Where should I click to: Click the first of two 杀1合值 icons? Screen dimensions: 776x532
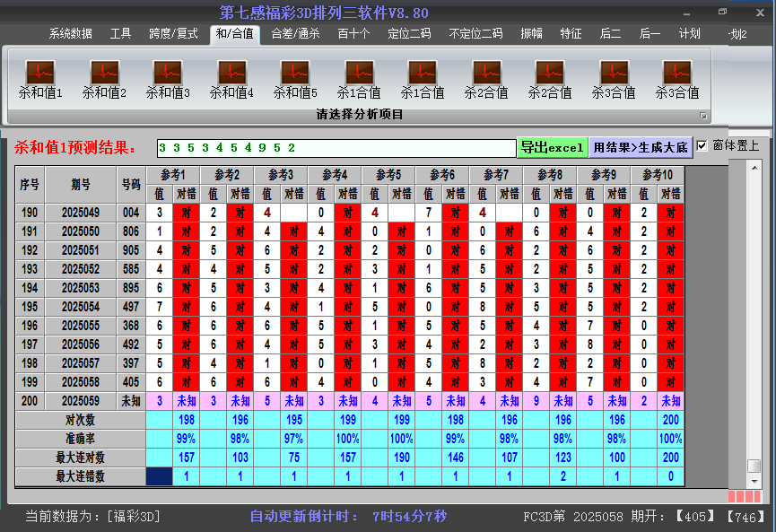click(x=359, y=79)
